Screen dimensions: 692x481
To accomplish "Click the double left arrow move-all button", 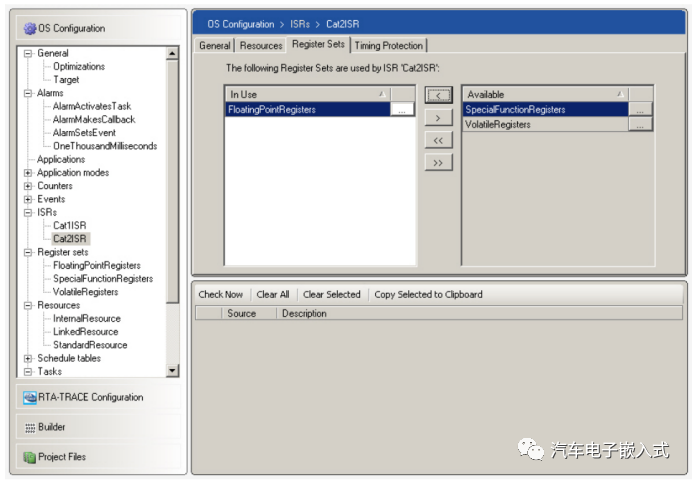I will coord(438,140).
